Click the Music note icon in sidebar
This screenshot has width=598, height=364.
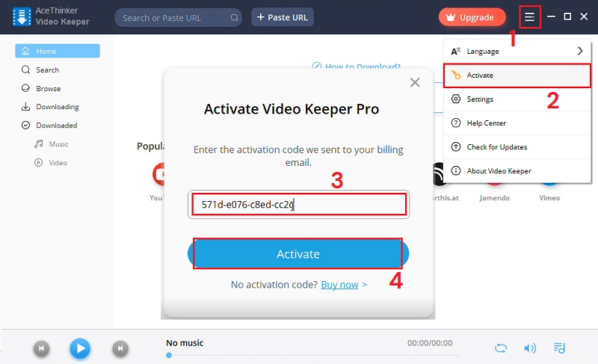39,144
